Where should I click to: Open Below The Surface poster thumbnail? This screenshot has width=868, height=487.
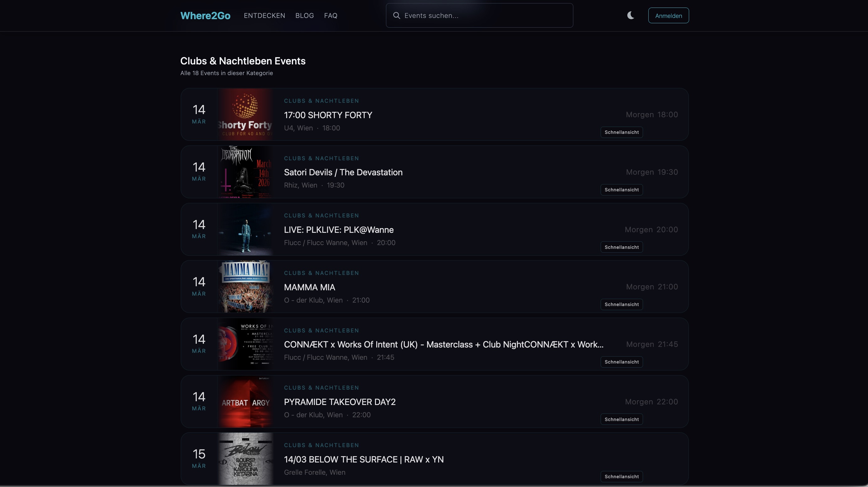pyautogui.click(x=245, y=459)
